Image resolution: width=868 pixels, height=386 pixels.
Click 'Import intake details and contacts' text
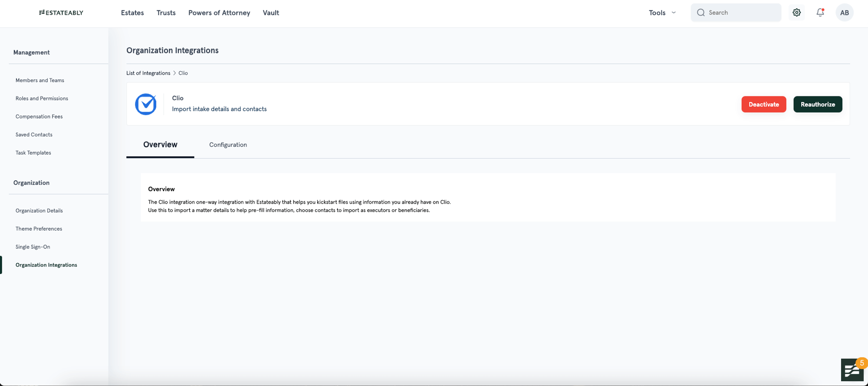pyautogui.click(x=219, y=109)
